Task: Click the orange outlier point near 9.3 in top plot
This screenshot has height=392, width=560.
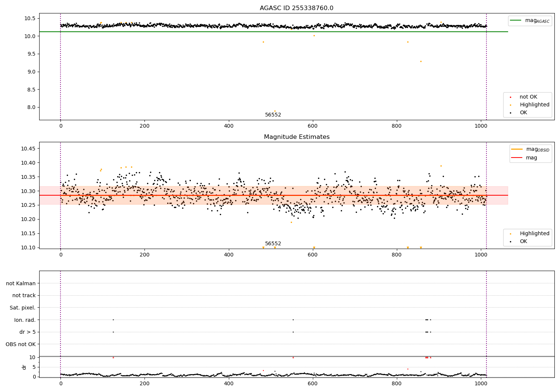Action: 421,61
